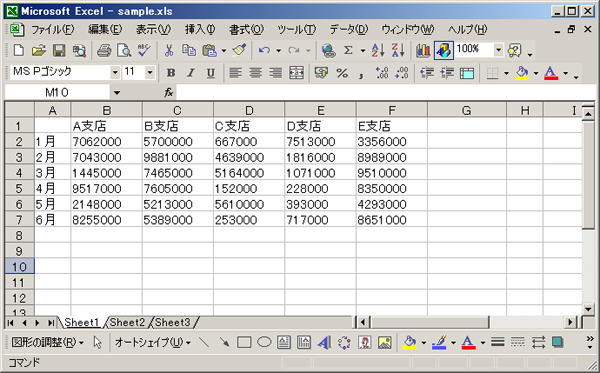Click the Format Painter brush icon
This screenshot has height=373, width=600.
pyautogui.click(x=239, y=50)
